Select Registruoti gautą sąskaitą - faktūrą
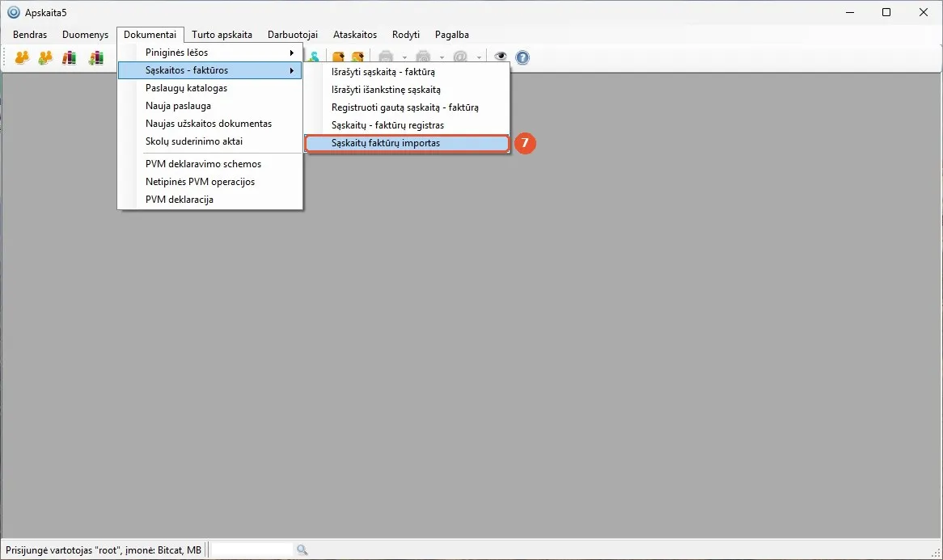The height and width of the screenshot is (560, 943). coord(407,107)
